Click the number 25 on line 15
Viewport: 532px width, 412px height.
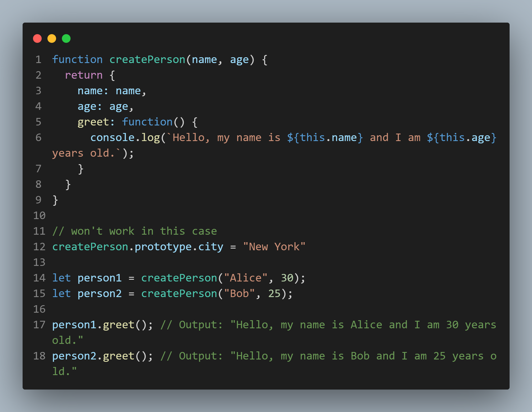click(x=274, y=294)
